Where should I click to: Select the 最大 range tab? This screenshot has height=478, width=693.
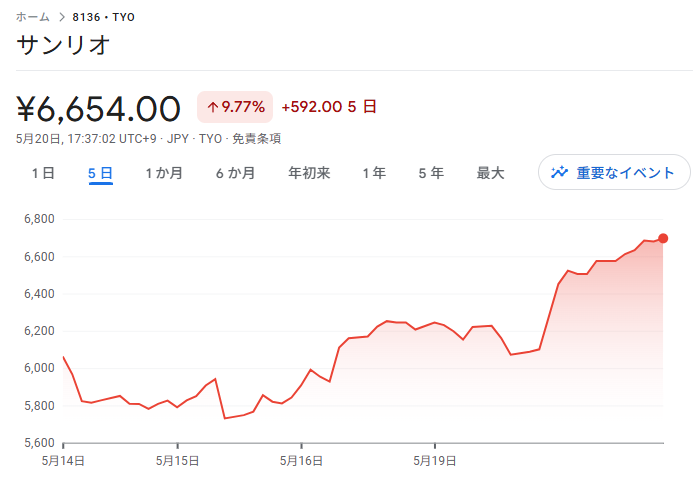(x=490, y=173)
